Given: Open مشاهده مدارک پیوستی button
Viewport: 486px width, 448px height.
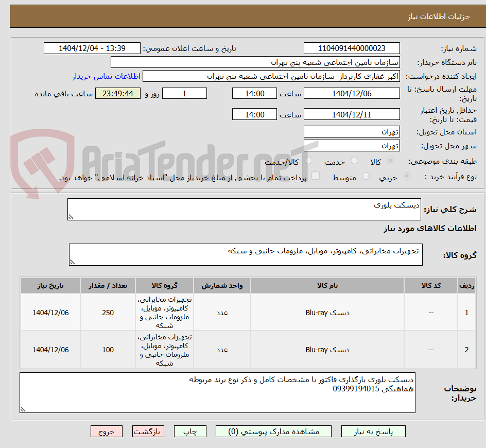Looking at the screenshot, I should pyautogui.click(x=273, y=432).
